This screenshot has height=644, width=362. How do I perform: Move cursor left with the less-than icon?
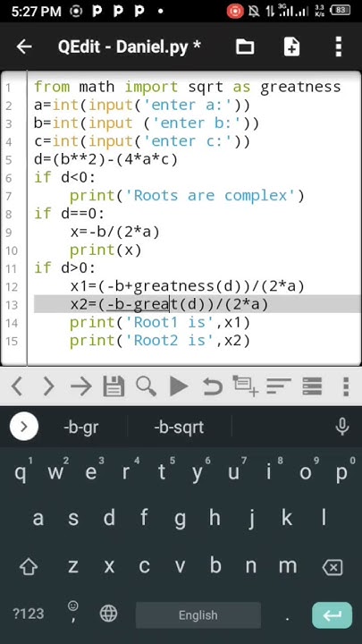[16, 386]
